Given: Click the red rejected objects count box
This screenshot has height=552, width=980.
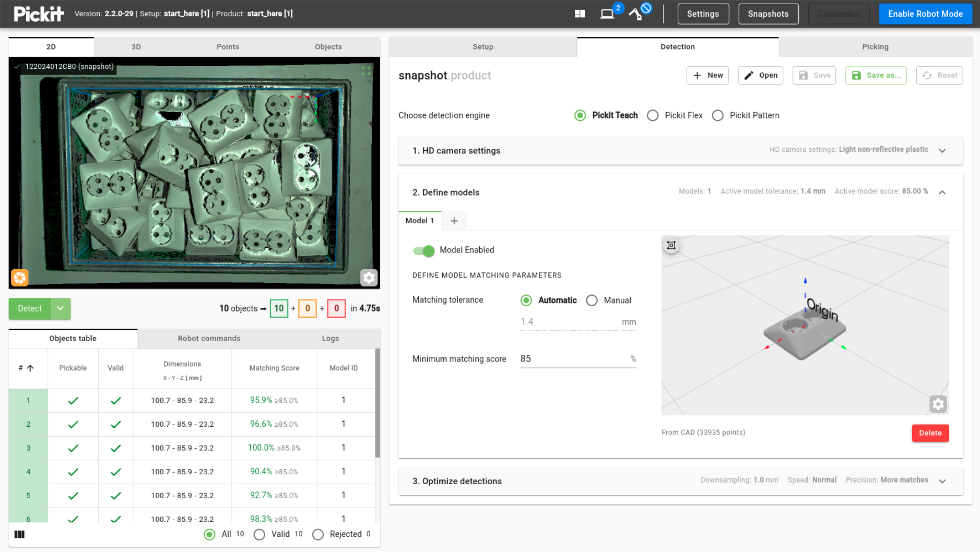Looking at the screenshot, I should pyautogui.click(x=336, y=308).
